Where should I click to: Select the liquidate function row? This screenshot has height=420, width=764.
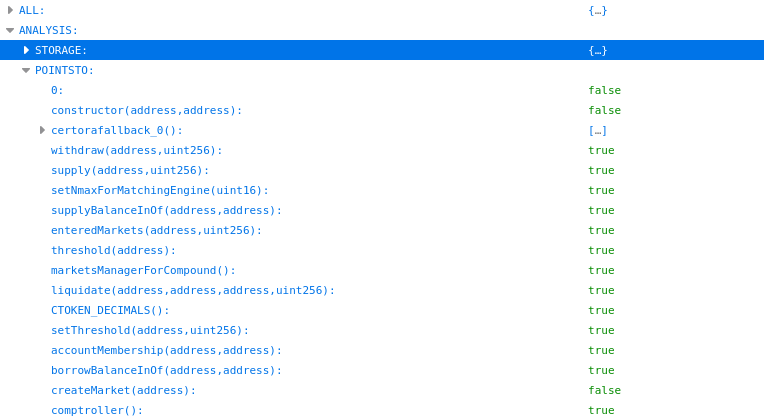click(193, 290)
